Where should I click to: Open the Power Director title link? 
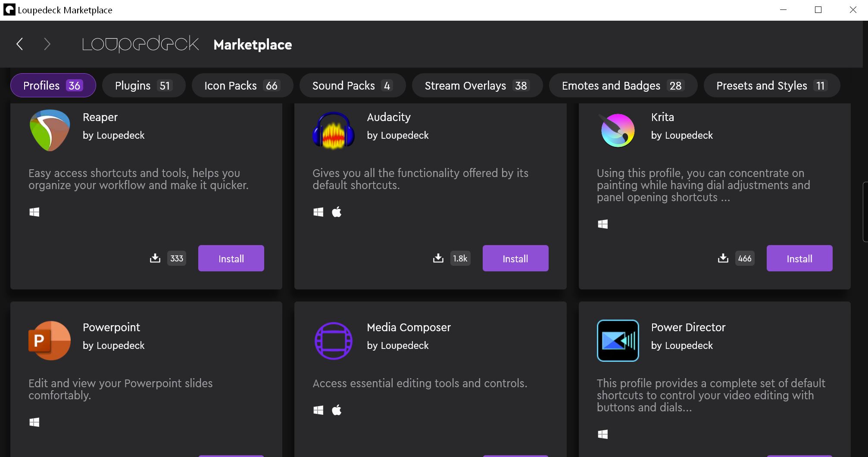[688, 327]
